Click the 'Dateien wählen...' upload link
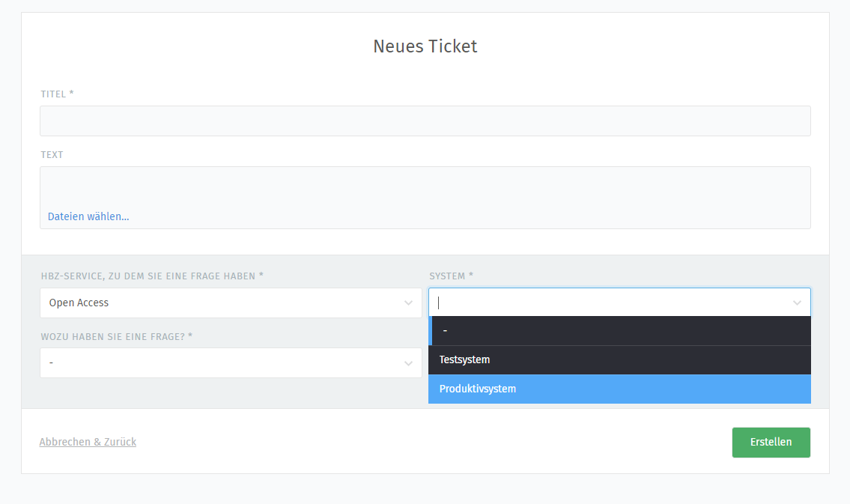Screen dimensions: 850x504 [88, 216]
